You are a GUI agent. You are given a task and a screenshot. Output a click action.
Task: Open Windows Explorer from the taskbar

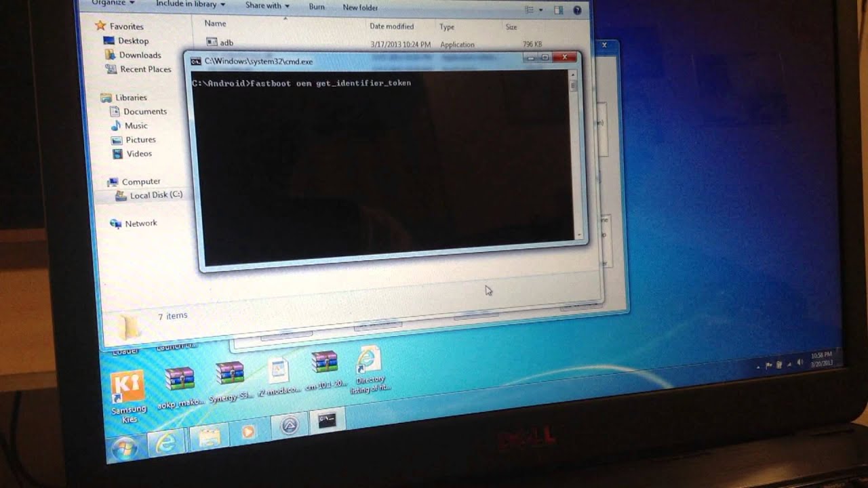click(210, 438)
